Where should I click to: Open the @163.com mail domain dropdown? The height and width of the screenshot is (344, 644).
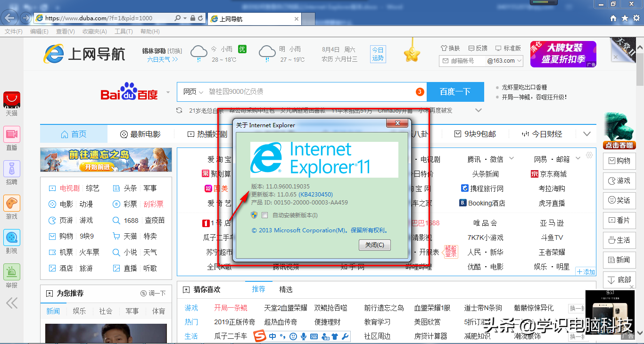[519, 61]
